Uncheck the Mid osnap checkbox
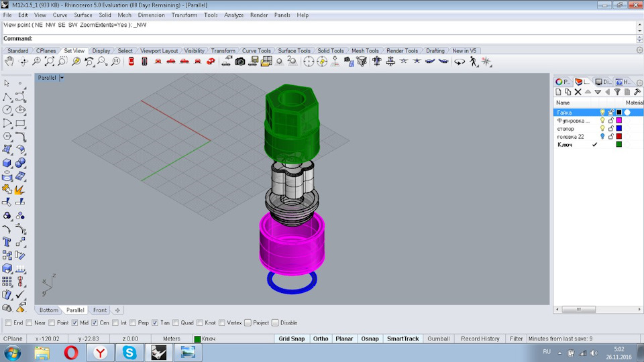The height and width of the screenshot is (362, 644). (74, 323)
